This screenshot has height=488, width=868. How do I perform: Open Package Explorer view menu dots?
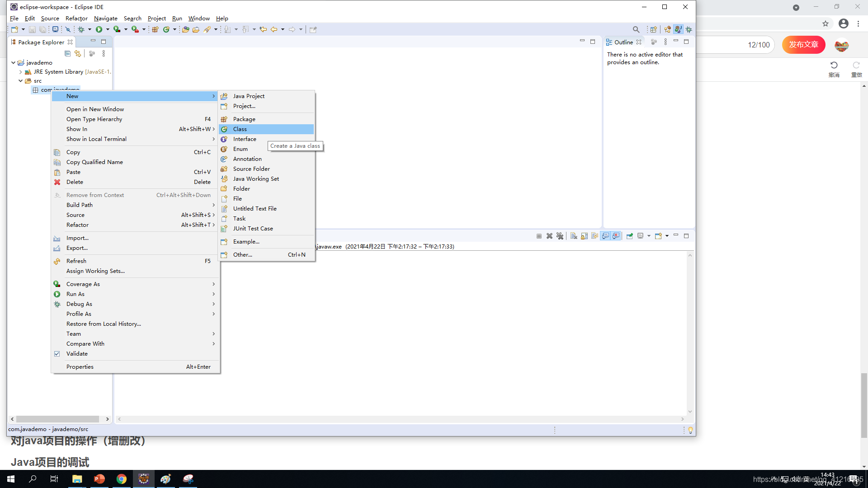click(104, 53)
